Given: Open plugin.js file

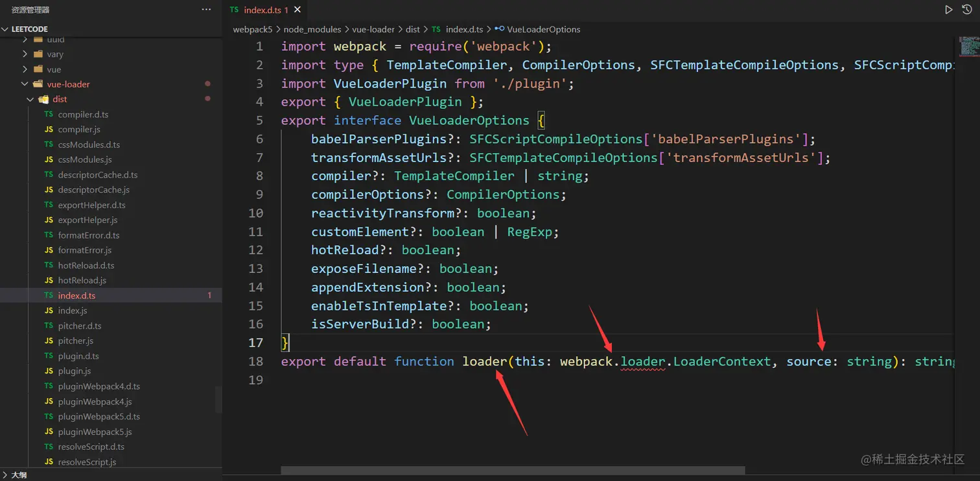Looking at the screenshot, I should (x=75, y=371).
